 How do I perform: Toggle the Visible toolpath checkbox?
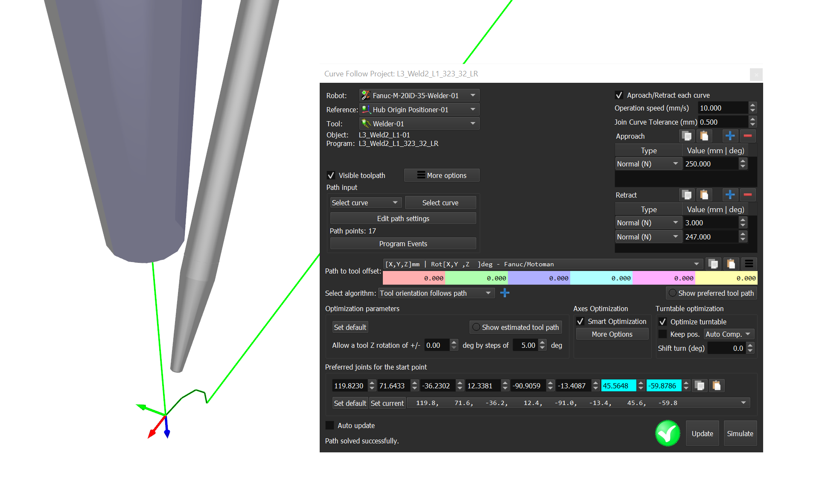pos(331,175)
